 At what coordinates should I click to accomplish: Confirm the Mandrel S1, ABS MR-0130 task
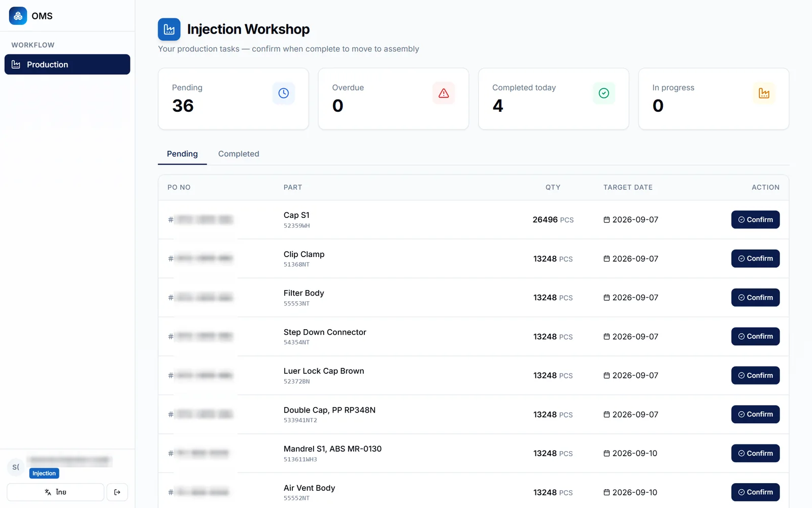[755, 454]
